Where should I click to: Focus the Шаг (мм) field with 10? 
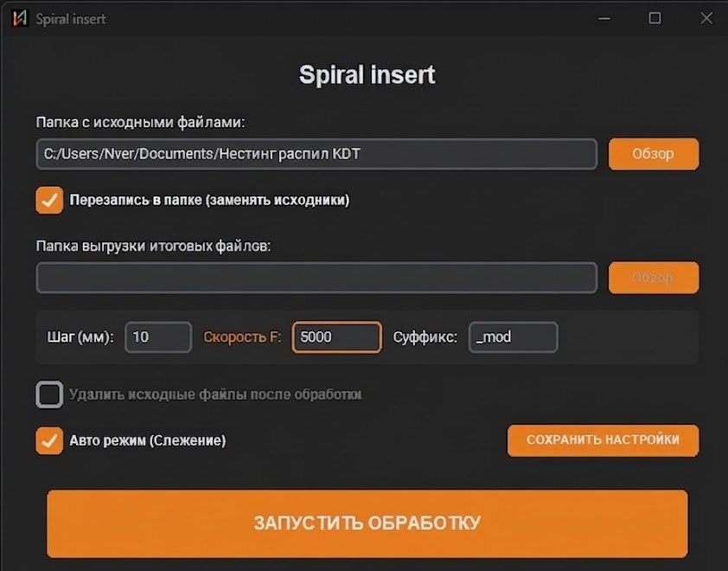(158, 337)
